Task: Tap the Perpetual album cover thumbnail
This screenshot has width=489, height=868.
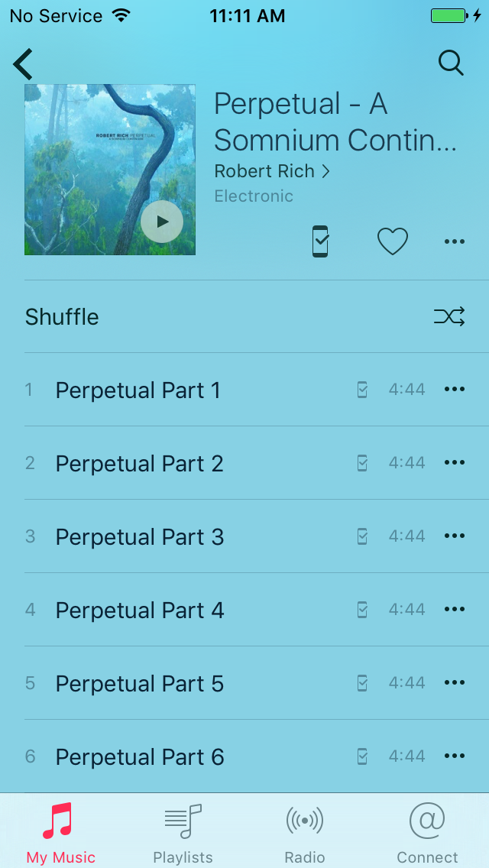Action: point(110,170)
